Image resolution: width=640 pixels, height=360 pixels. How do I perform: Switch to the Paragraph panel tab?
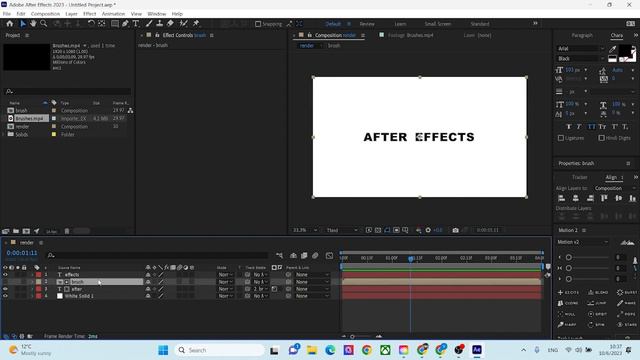point(582,36)
